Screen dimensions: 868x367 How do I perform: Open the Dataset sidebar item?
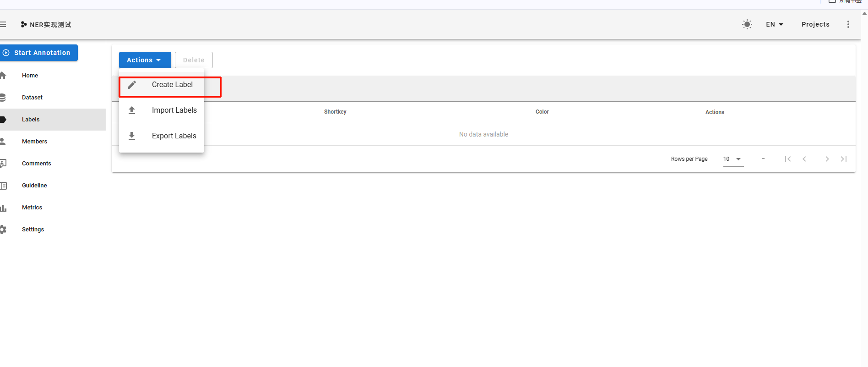click(53, 98)
